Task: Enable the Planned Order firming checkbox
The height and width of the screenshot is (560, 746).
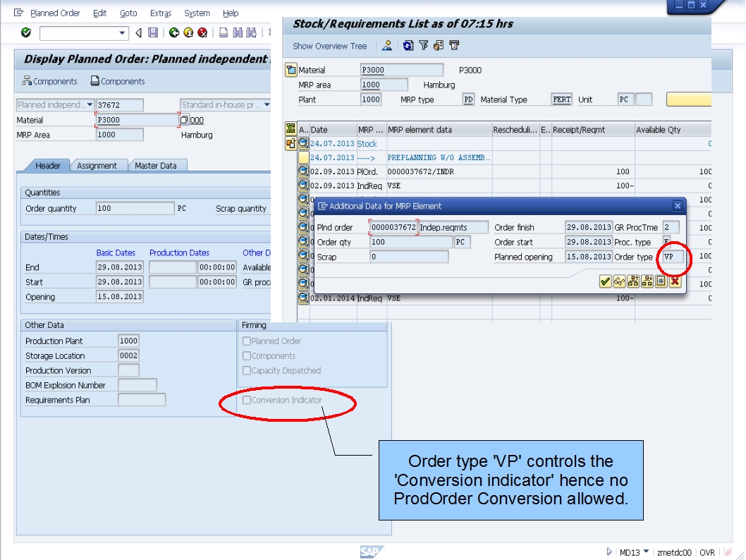Action: click(247, 340)
